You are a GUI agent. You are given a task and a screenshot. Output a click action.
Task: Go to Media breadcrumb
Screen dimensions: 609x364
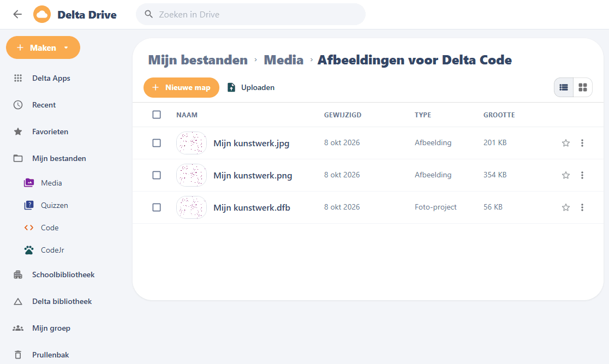(284, 60)
